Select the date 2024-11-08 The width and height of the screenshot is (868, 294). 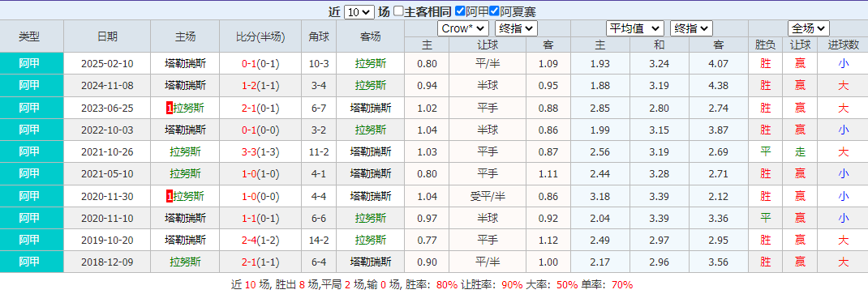[107, 86]
